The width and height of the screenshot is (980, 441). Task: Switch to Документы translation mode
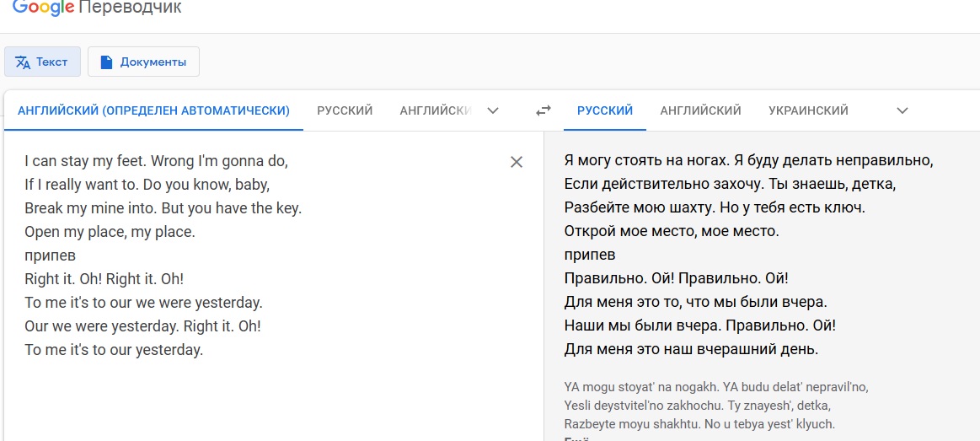pos(143,62)
